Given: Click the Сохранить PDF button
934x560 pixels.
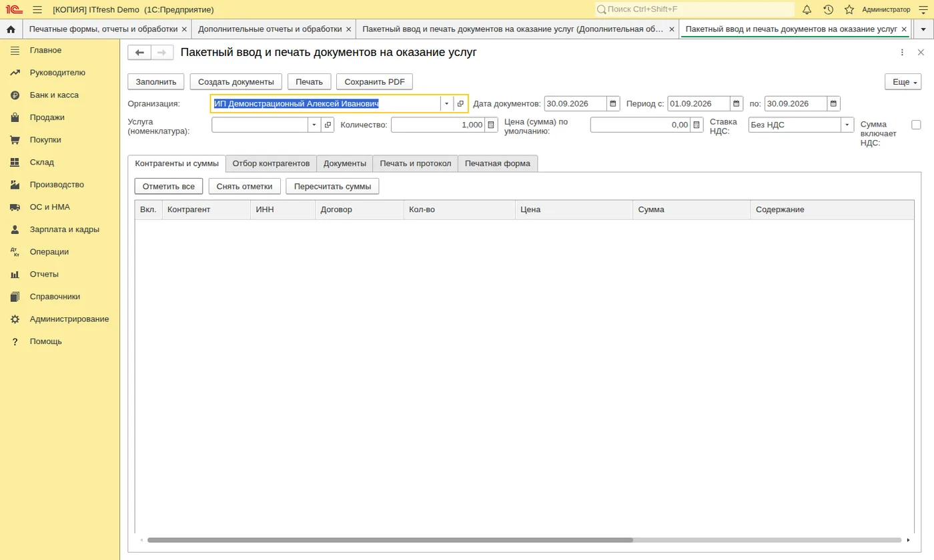Looking at the screenshot, I should click(375, 82).
